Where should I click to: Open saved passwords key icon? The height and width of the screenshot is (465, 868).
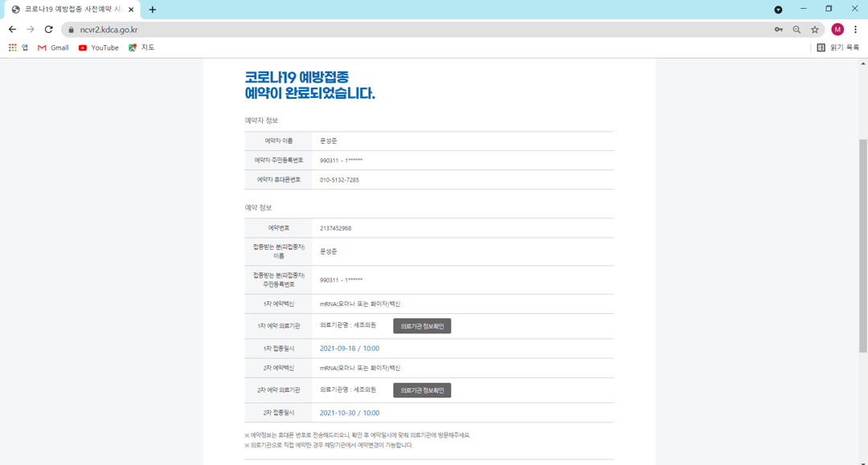pyautogui.click(x=778, y=30)
